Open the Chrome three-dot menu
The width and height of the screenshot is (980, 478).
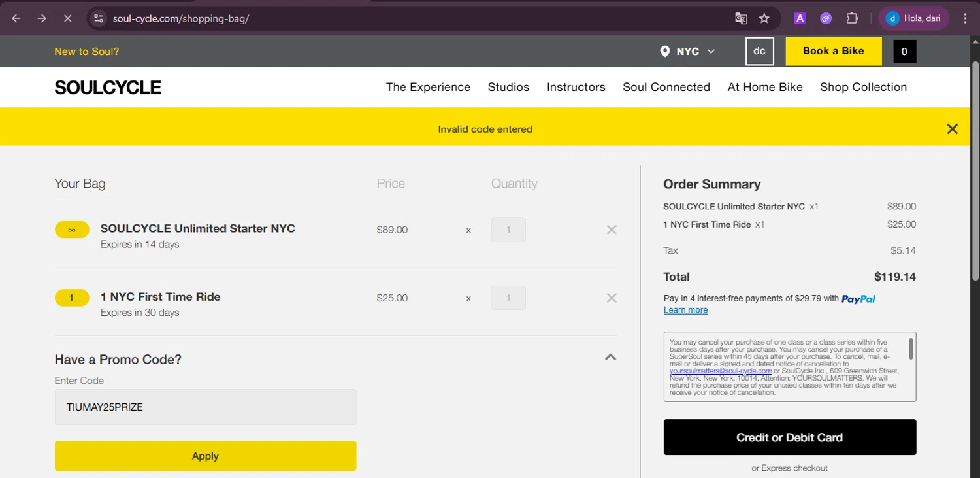pyautogui.click(x=965, y=18)
